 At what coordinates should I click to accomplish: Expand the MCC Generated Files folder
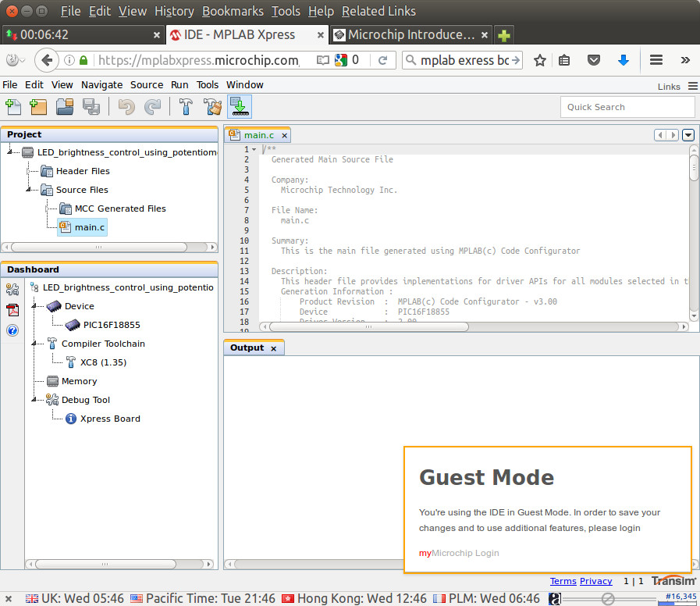pos(48,209)
